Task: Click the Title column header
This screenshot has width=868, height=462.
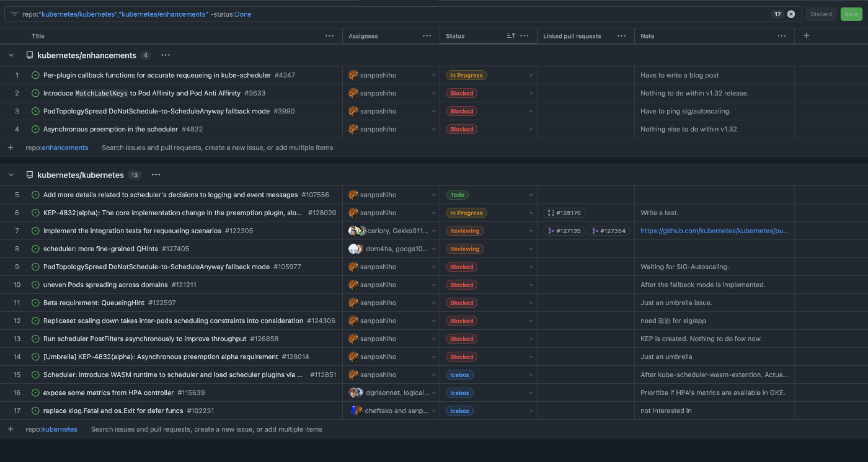Action: [38, 36]
